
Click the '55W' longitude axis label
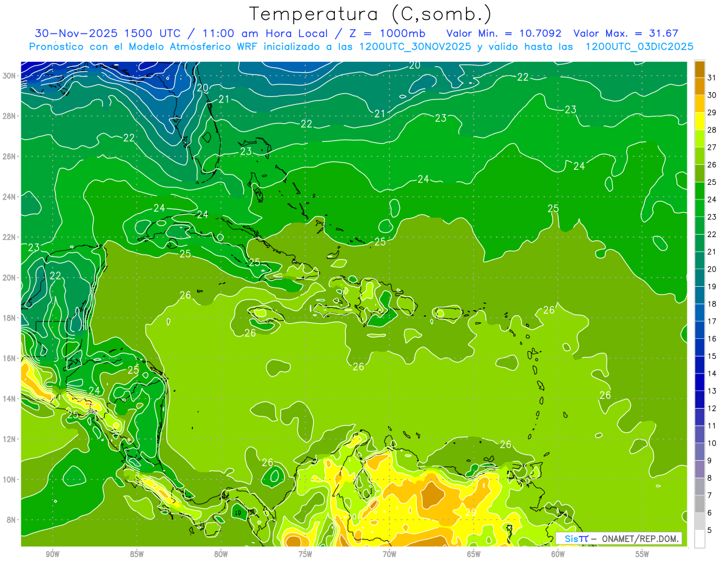pos(642,554)
